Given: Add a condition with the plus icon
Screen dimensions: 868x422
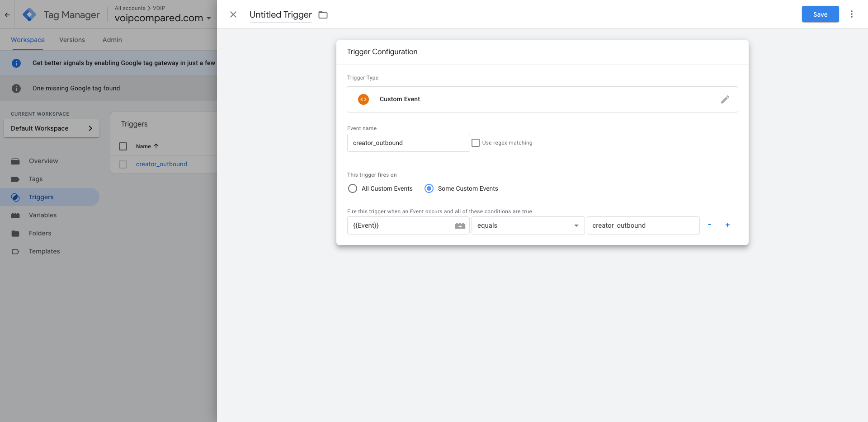Looking at the screenshot, I should click(727, 225).
